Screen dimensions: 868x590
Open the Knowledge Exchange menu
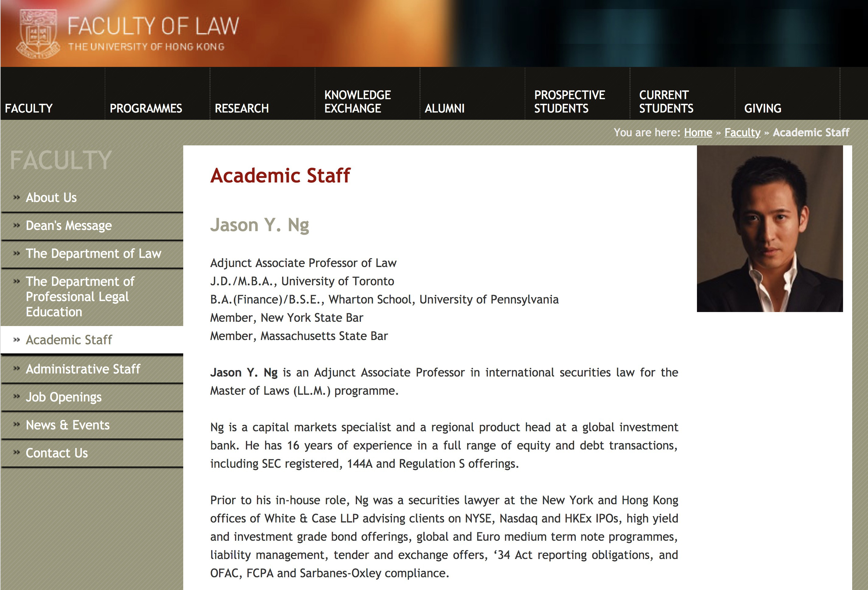(357, 102)
